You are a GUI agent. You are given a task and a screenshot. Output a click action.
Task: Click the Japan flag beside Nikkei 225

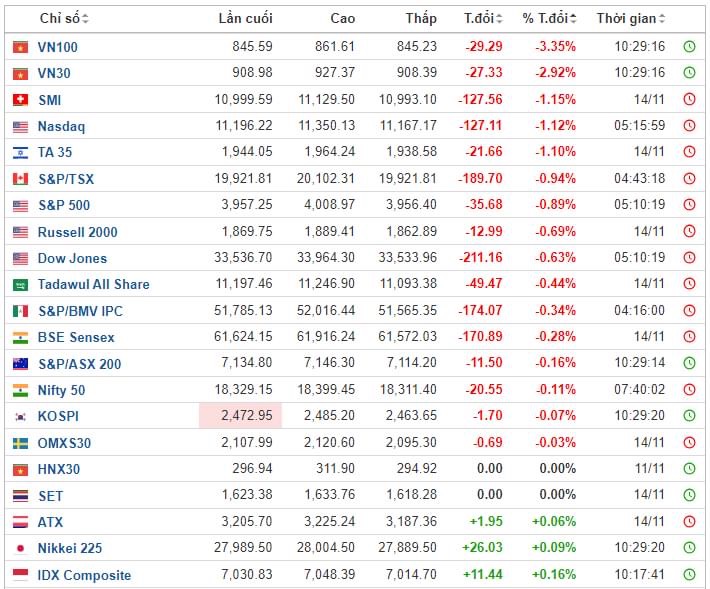coord(20,548)
